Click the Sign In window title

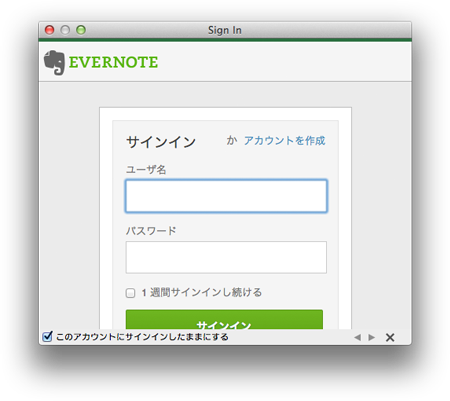tap(225, 30)
